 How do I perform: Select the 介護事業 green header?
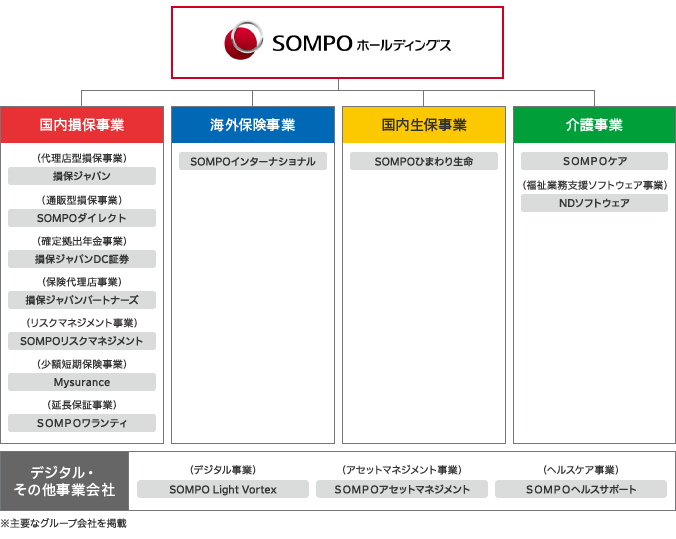595,125
